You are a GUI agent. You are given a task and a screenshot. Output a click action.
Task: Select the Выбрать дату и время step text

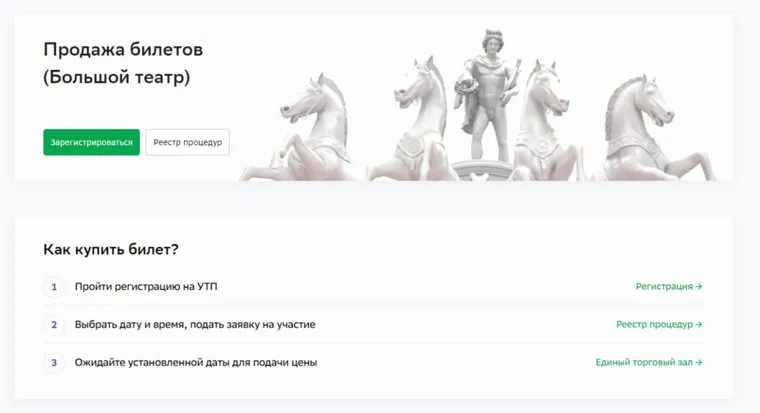pyautogui.click(x=195, y=324)
